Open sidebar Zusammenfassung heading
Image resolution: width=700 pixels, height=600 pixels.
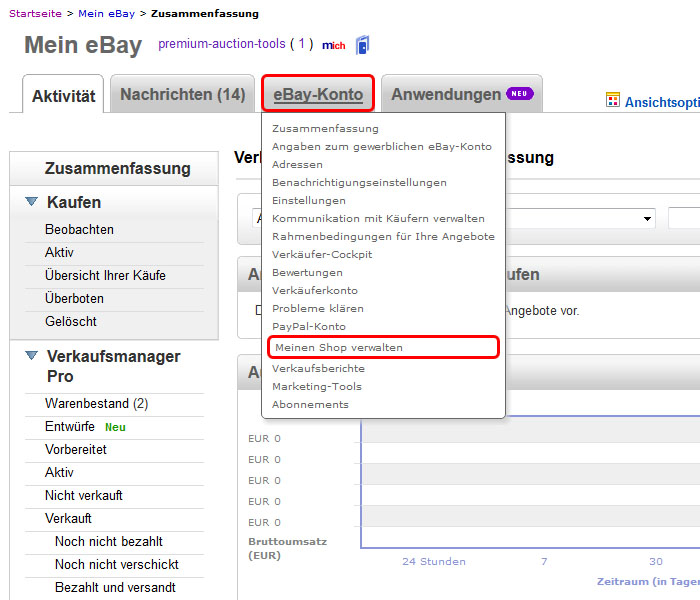[117, 168]
